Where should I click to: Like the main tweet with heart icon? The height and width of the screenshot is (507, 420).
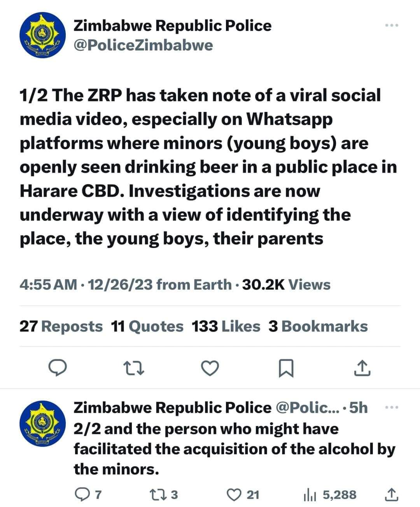[x=210, y=367]
